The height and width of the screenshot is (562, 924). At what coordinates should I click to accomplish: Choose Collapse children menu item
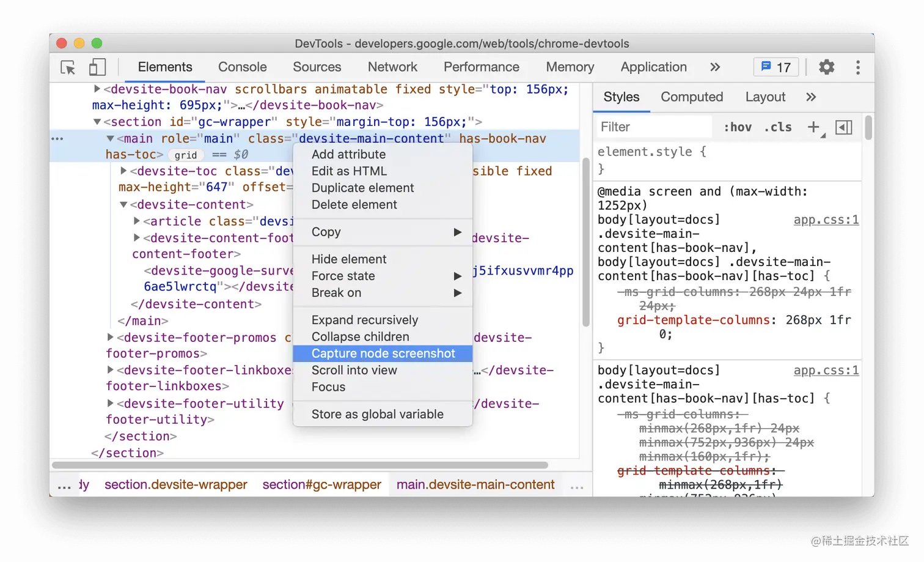tap(383, 336)
